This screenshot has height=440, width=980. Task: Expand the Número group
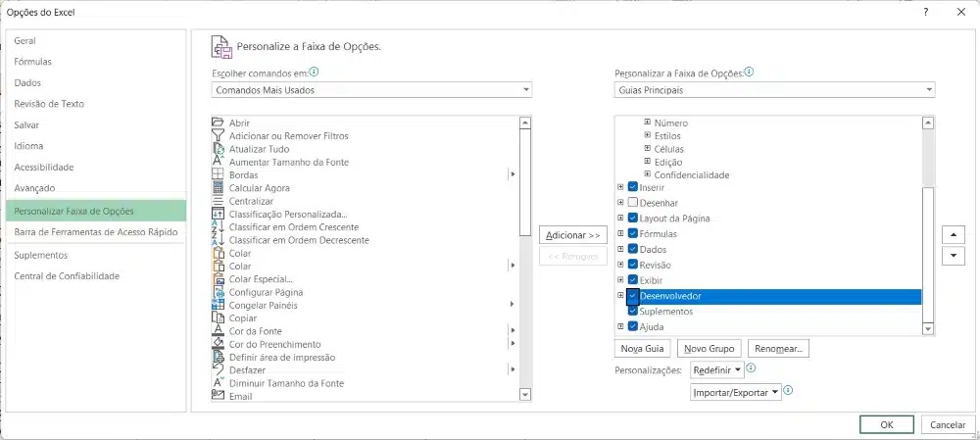point(648,122)
